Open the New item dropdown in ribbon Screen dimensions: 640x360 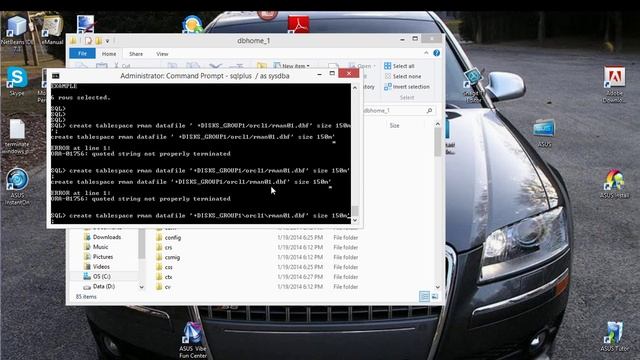(x=291, y=66)
